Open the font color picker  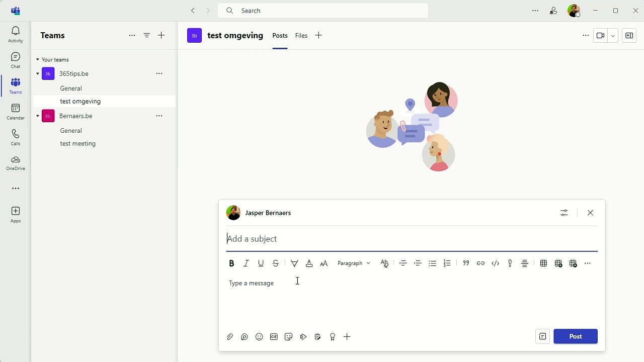309,263
